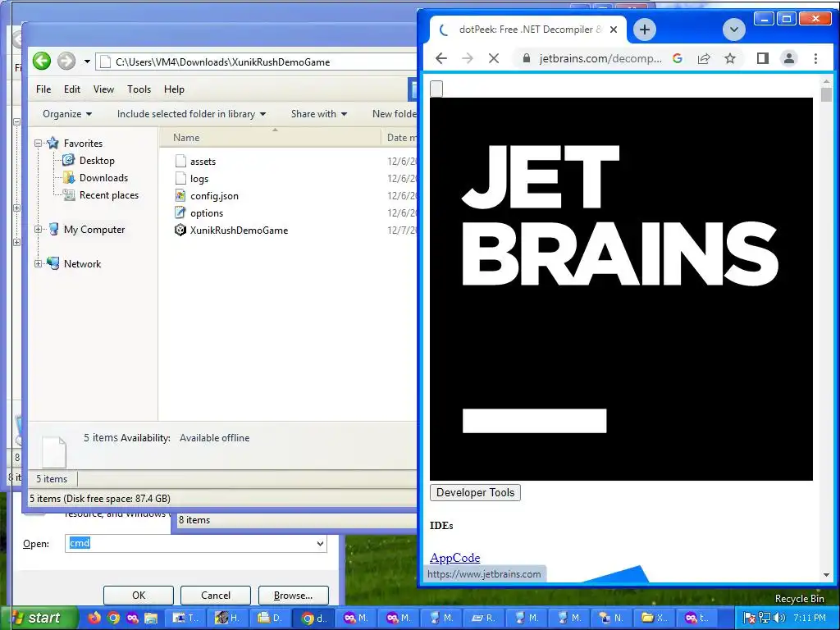Screen dimensions: 840x630
Task: Open Include selected folder in library dropdown
Action: tap(191, 114)
